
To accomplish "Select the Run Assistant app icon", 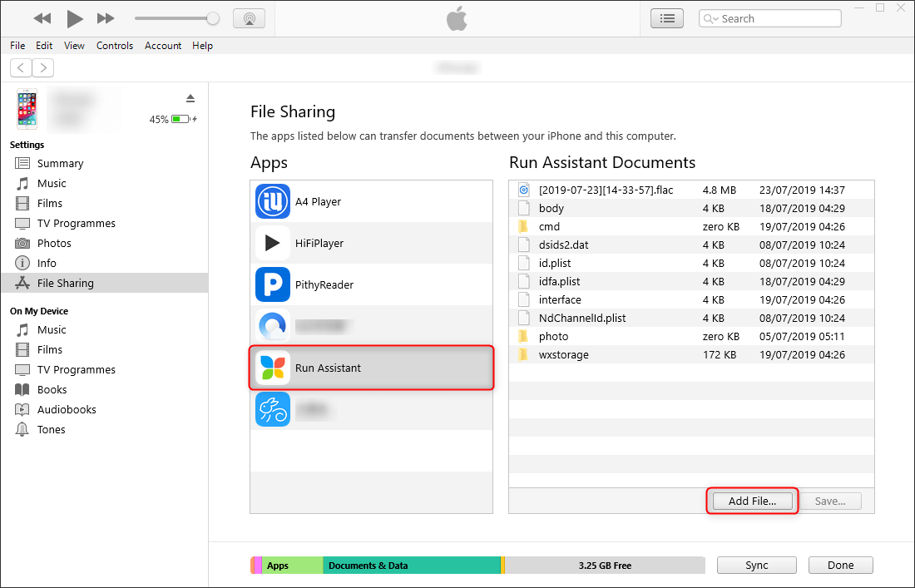I will (273, 368).
